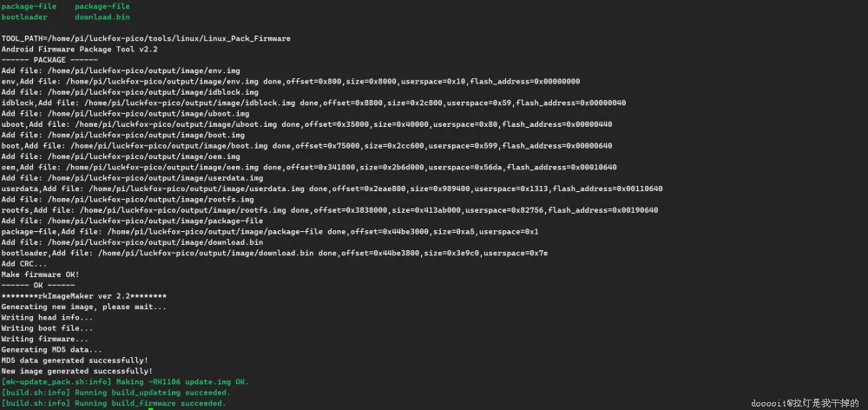The height and width of the screenshot is (410, 868).
Task: Click the "Writing boot file..." line
Action: coord(47,327)
